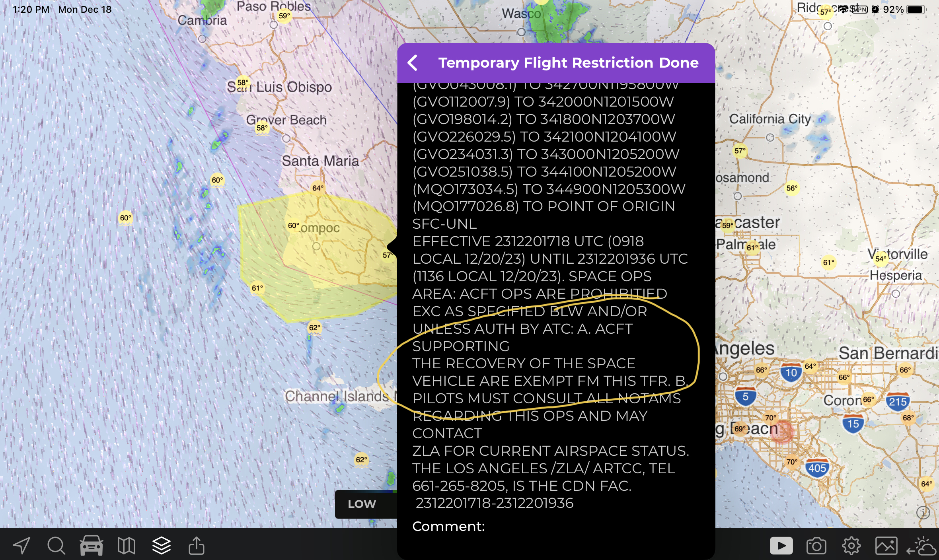Tap the 61° marker south of Lompoc
939x560 pixels.
coord(257,288)
